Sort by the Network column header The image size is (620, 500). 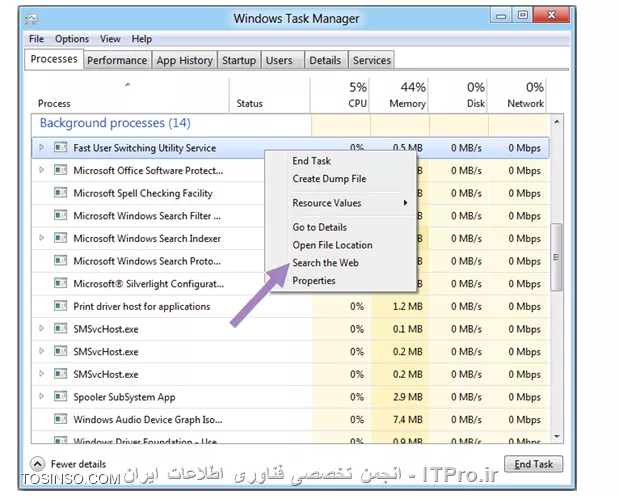coord(525,104)
